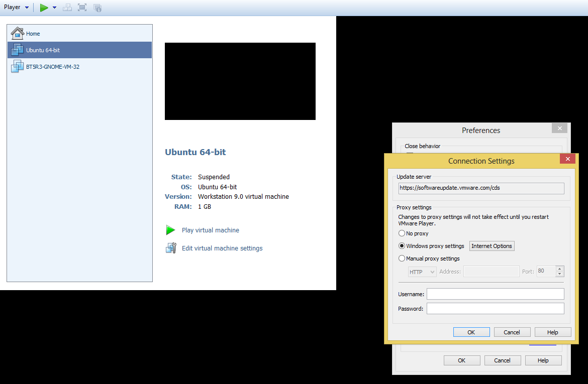Open the Player menu
This screenshot has height=384, width=588.
click(16, 7)
